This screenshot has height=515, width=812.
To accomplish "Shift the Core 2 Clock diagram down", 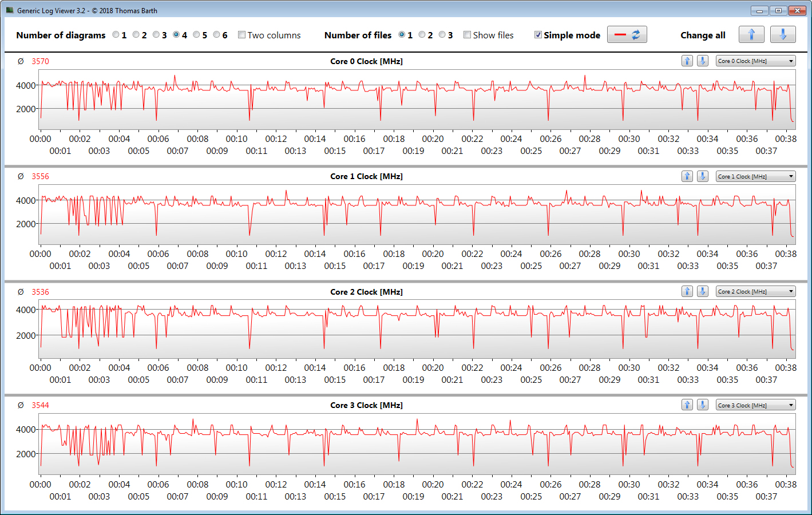I will coord(703,291).
